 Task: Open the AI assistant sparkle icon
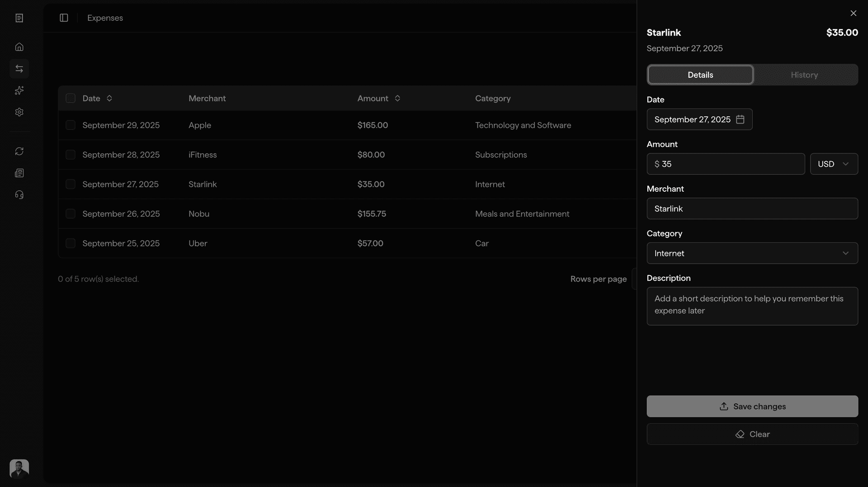19,90
